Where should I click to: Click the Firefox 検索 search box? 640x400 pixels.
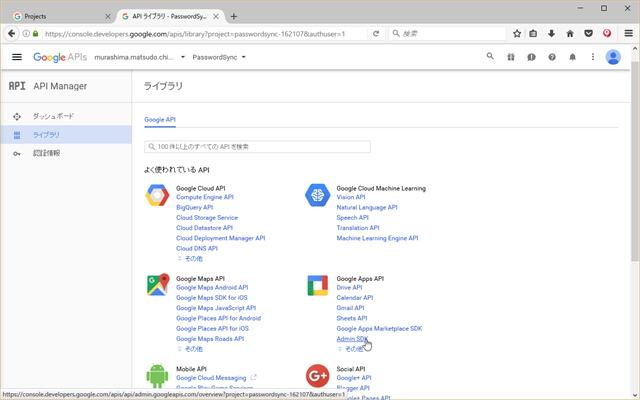point(448,33)
